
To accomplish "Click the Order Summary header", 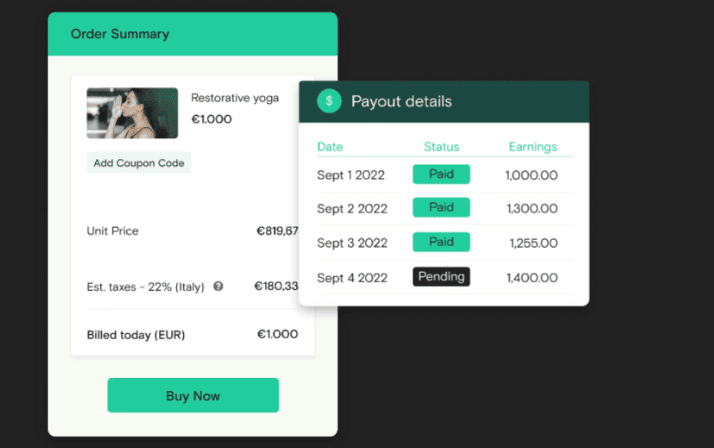I will point(120,34).
